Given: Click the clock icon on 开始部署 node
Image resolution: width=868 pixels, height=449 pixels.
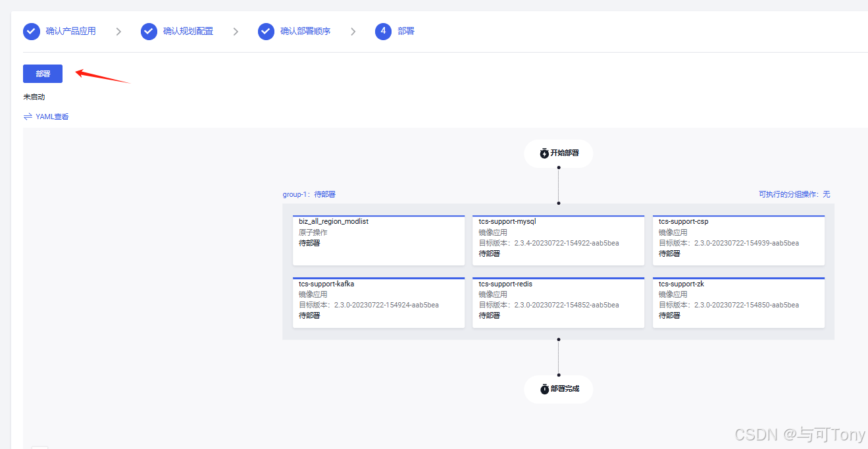Looking at the screenshot, I should (544, 153).
